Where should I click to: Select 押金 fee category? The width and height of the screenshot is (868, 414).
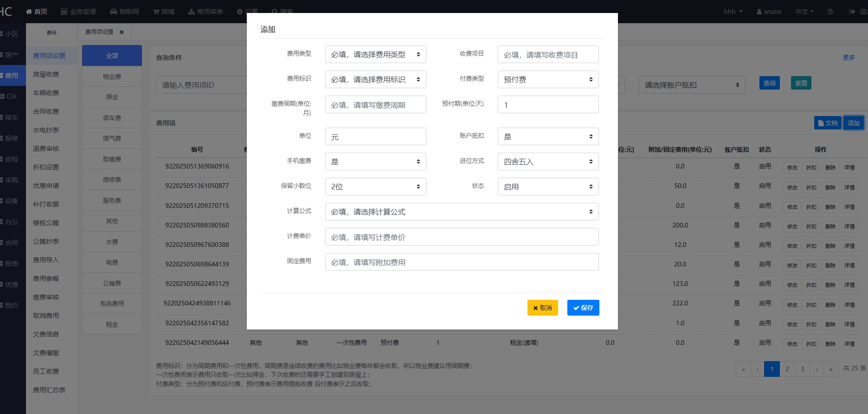coord(112,97)
